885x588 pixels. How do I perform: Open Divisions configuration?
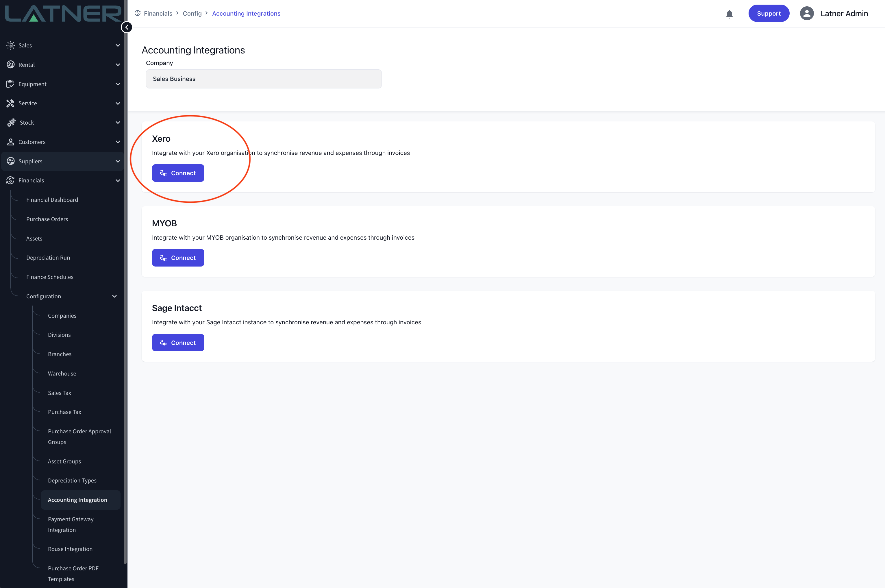click(x=59, y=335)
